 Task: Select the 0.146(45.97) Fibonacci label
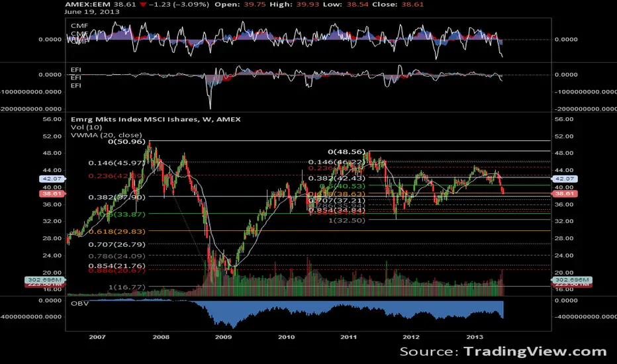[x=117, y=163]
